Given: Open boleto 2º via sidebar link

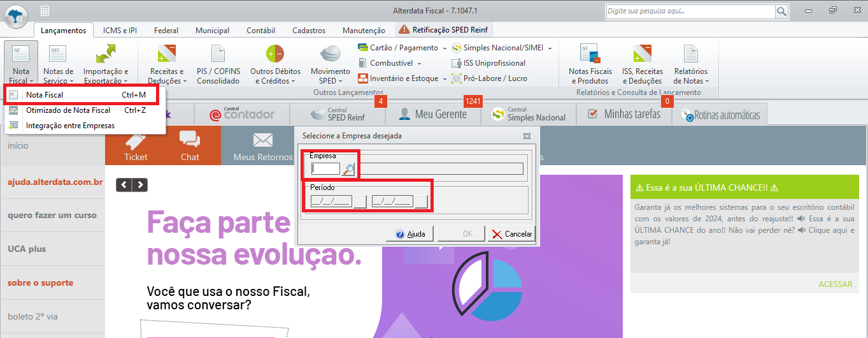Looking at the screenshot, I should [x=32, y=316].
